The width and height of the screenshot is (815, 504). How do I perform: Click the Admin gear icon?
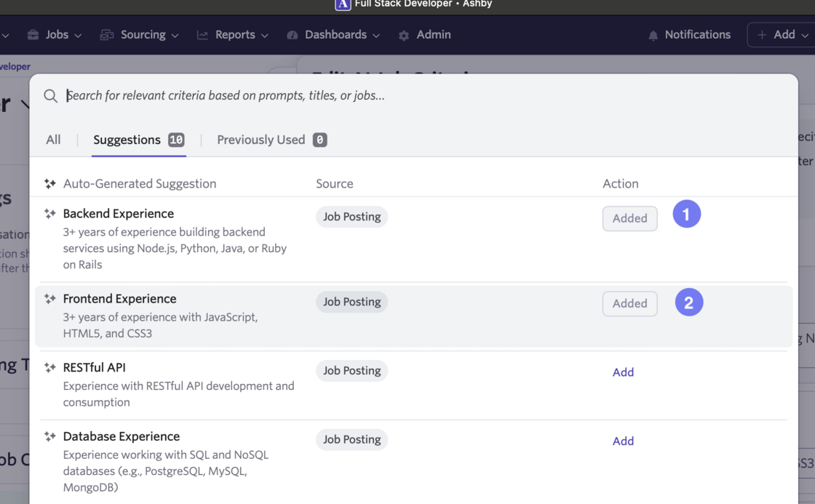[x=404, y=35]
